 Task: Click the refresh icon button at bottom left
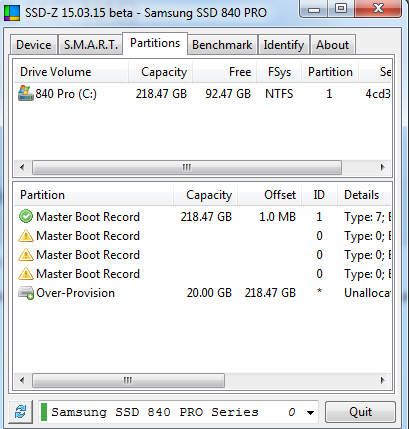pos(21,412)
